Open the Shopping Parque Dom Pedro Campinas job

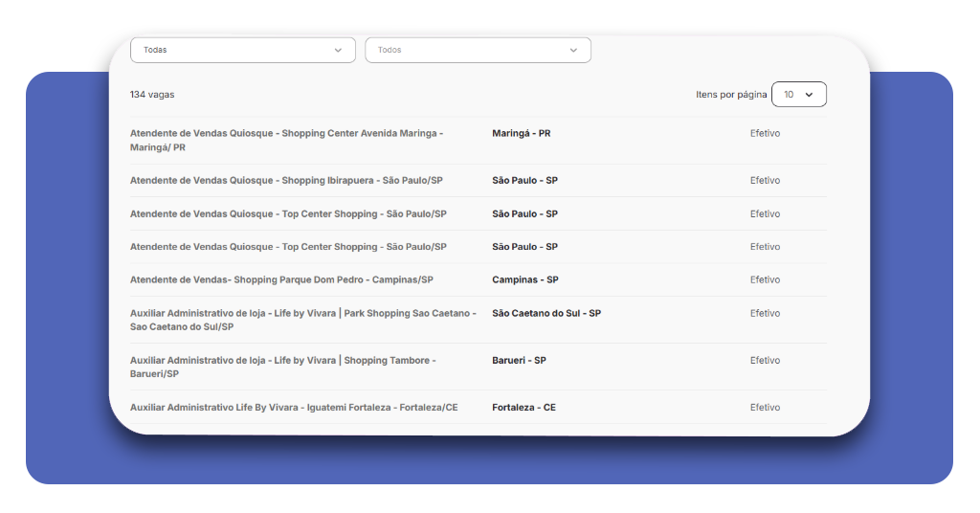[x=281, y=279]
